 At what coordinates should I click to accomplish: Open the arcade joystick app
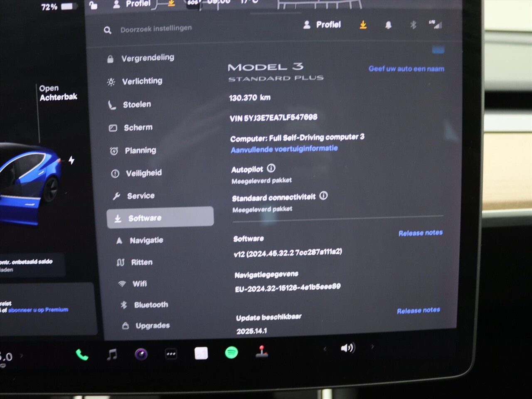[x=261, y=352]
